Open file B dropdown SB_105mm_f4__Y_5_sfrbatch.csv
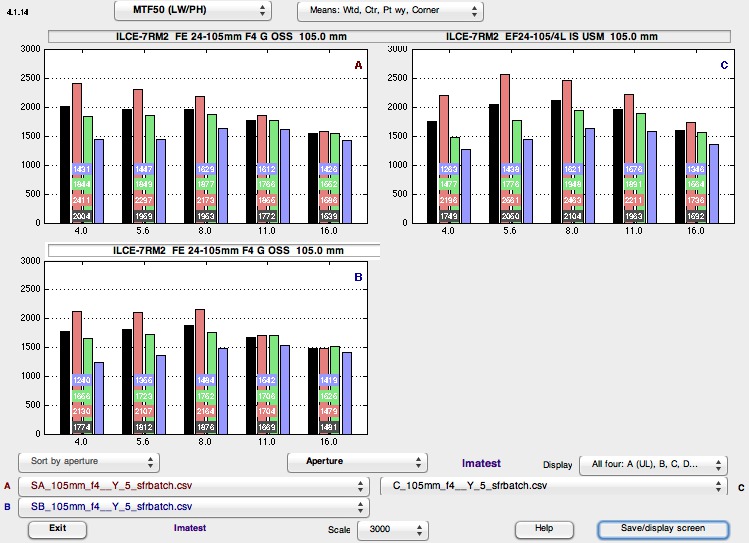Viewport: 749px width, 543px height. point(193,507)
